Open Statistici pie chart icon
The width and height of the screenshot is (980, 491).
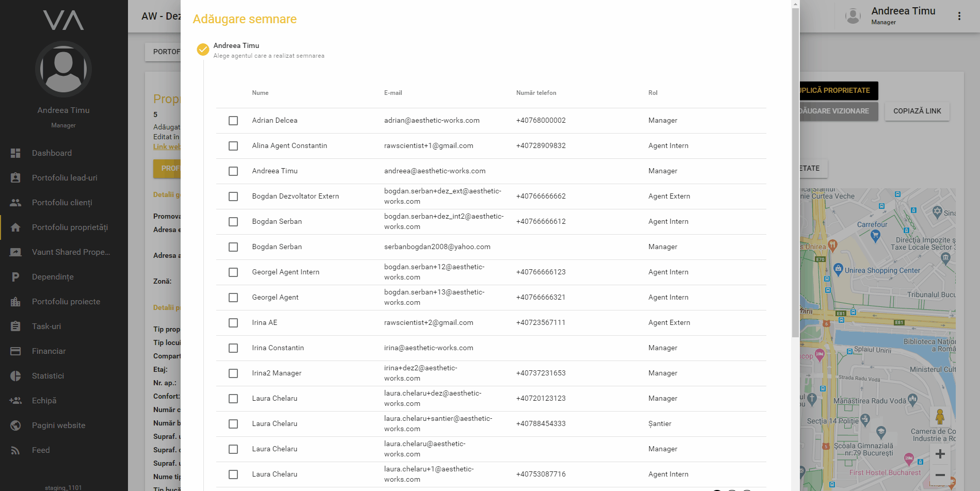[15, 376]
